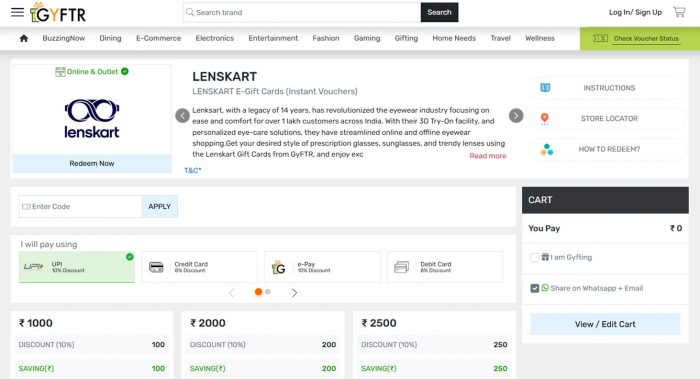The image size is (700, 379).
Task: Click the Lenskart logo image
Action: (x=92, y=118)
